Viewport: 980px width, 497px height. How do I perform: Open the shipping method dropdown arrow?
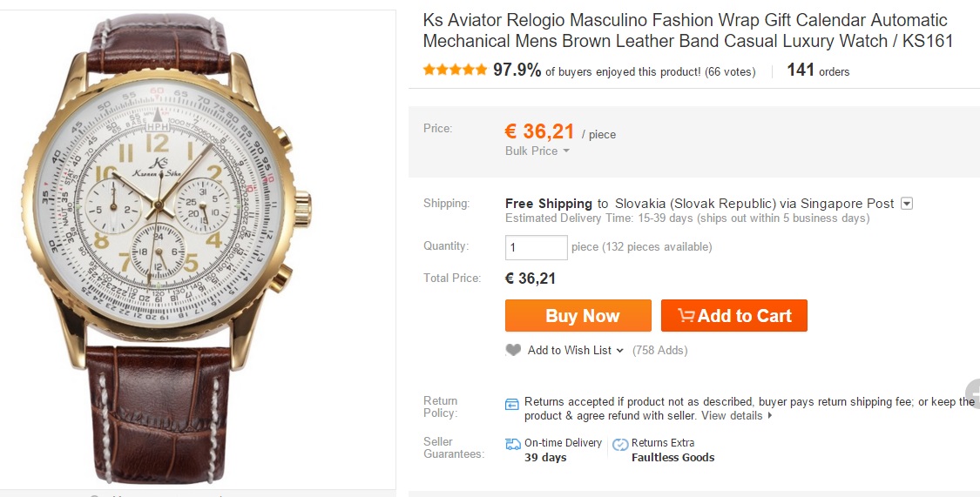coord(906,204)
